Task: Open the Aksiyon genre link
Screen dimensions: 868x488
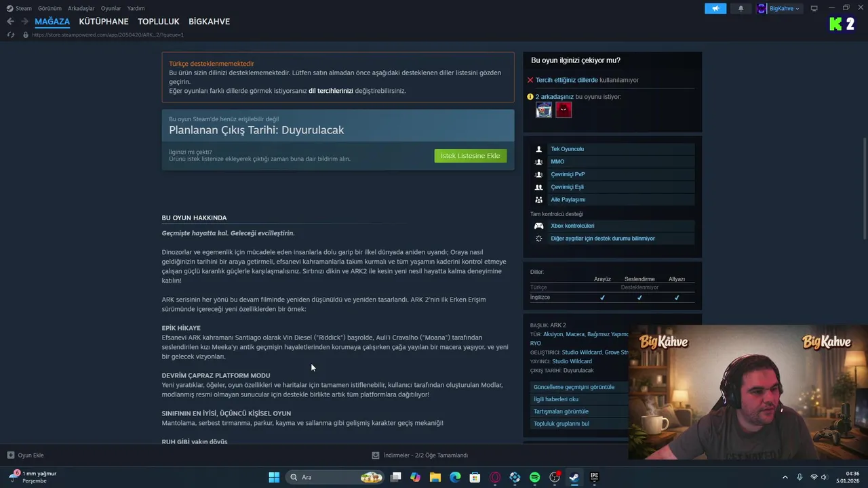Action: coord(553,334)
